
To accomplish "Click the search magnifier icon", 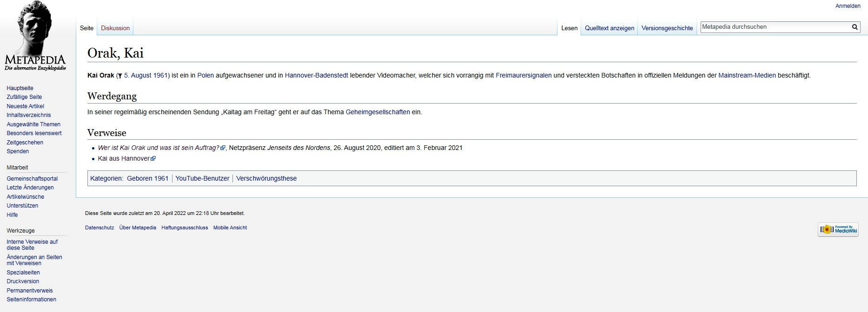I will coord(855,27).
